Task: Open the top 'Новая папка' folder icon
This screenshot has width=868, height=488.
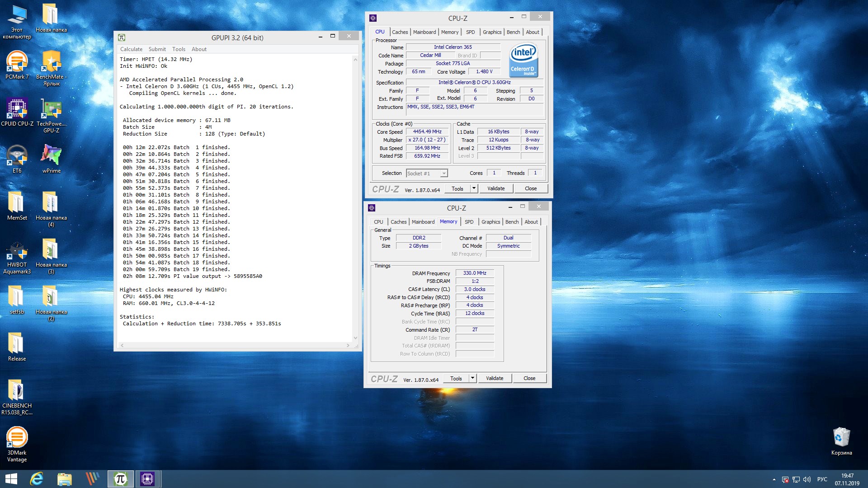Action: (x=51, y=19)
